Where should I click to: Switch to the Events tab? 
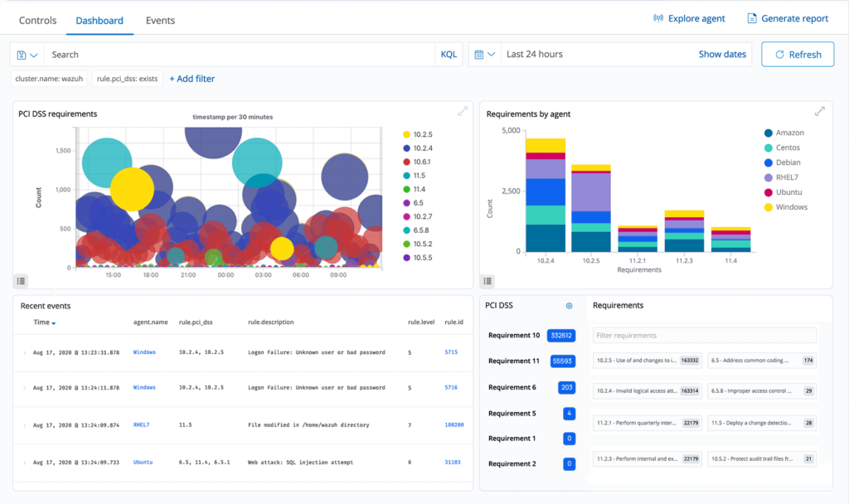click(x=160, y=20)
